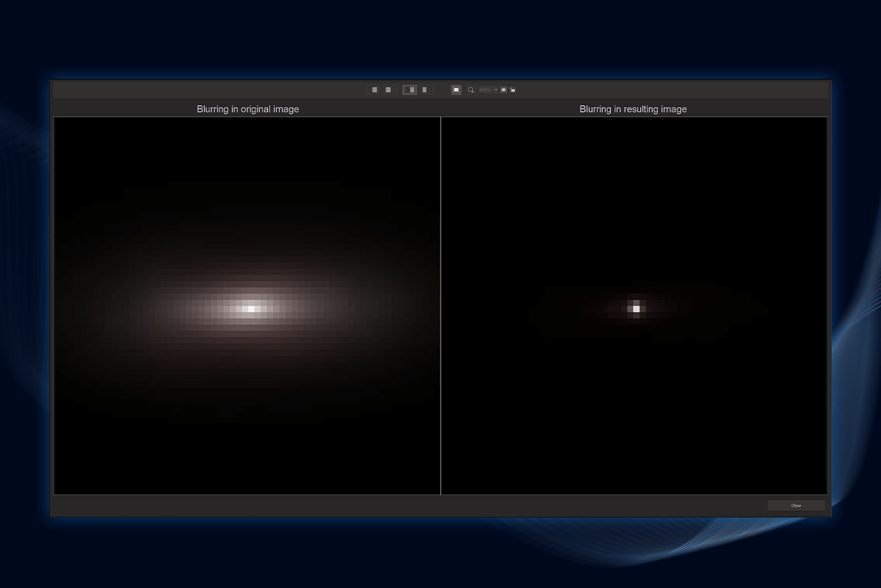
Task: Click the 'Blurring in resulting image' heading
Action: pyautogui.click(x=633, y=109)
